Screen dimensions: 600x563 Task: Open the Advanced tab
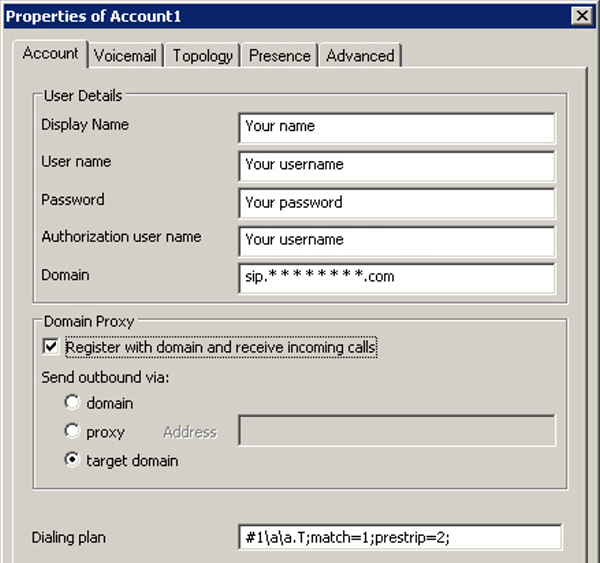coord(360,56)
